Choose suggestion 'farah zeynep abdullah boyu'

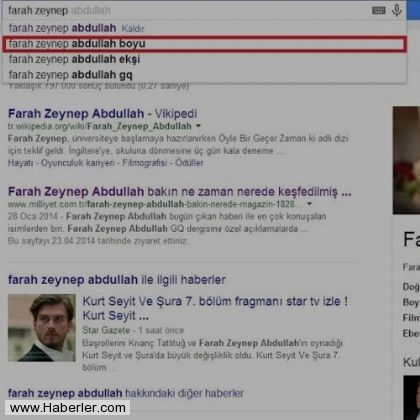click(x=205, y=44)
